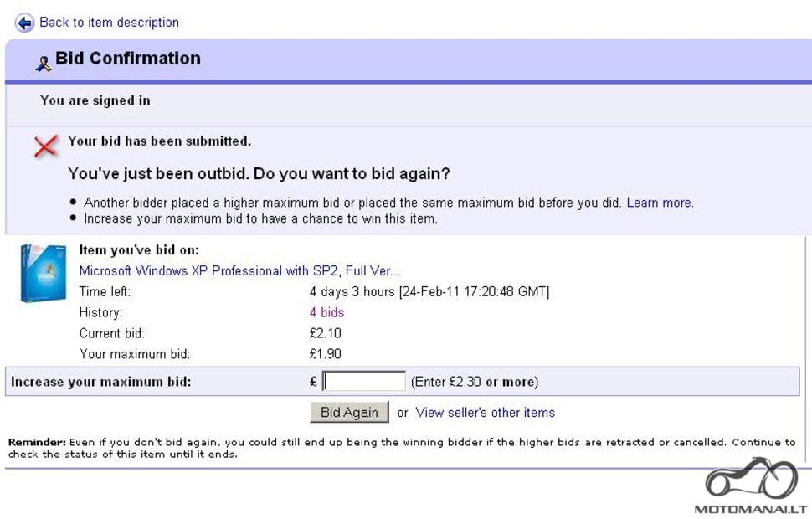Click the 'Time left:' label

(105, 291)
